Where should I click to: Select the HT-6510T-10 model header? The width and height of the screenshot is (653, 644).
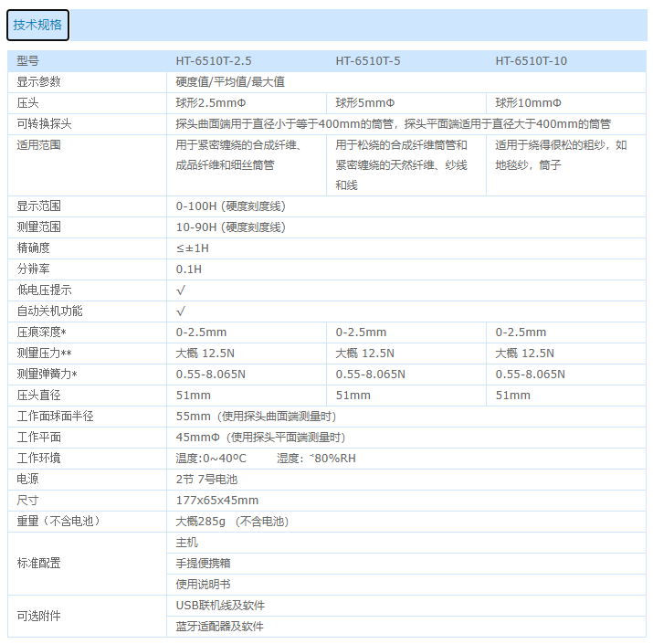[x=531, y=61]
